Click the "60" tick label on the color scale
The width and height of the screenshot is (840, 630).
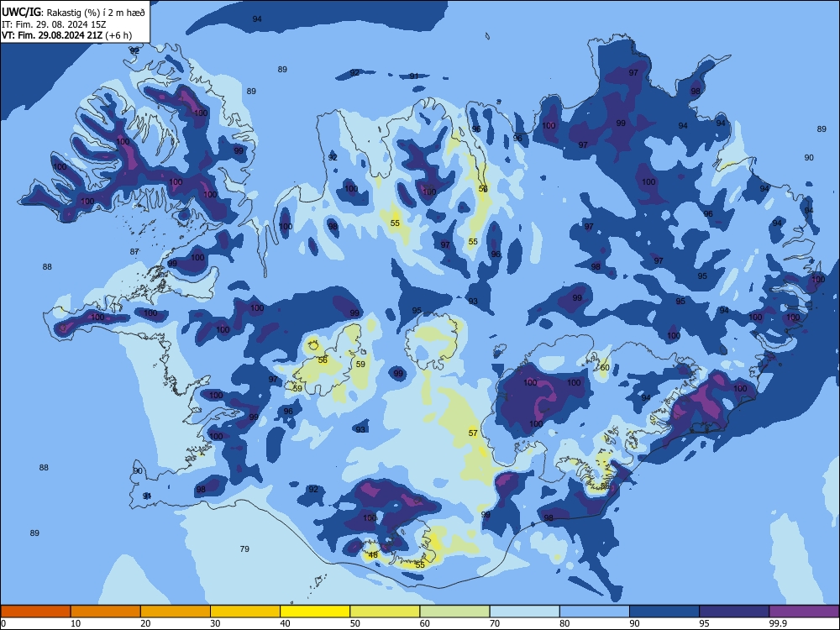pyautogui.click(x=425, y=623)
